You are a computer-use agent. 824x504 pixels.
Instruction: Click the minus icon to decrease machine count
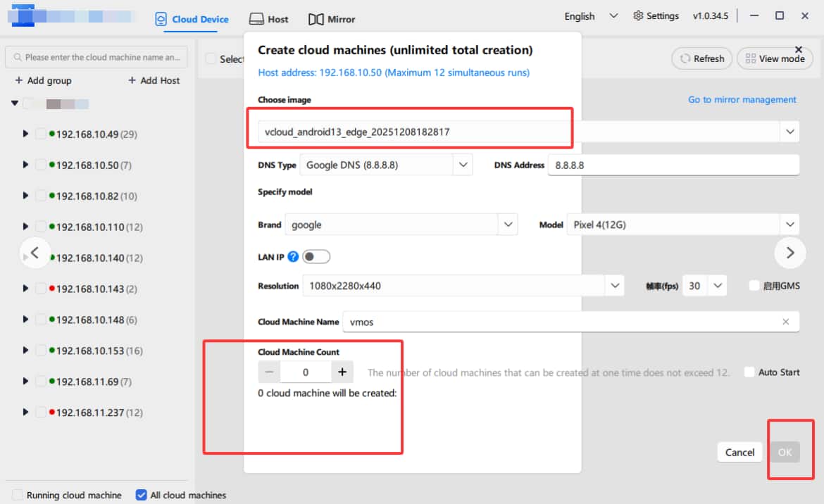(x=269, y=372)
